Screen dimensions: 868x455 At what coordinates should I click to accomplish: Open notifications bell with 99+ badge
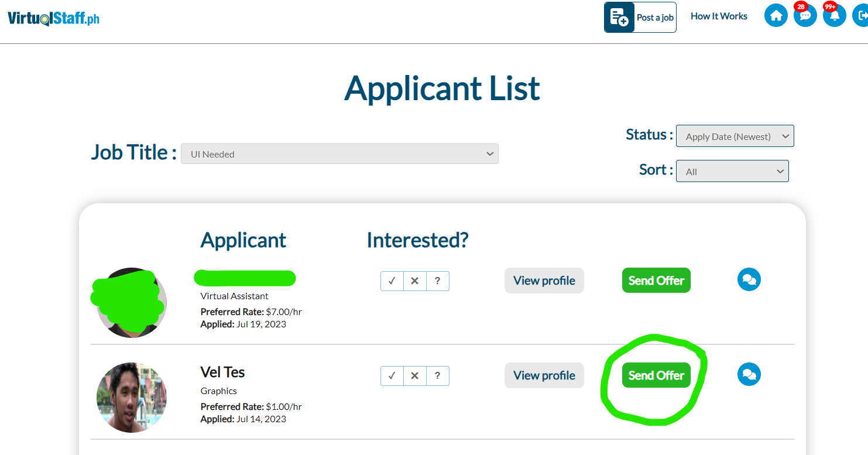834,16
